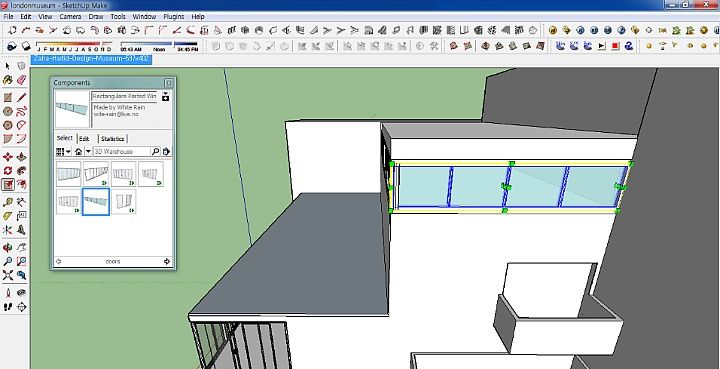The width and height of the screenshot is (720, 369).
Task: Select the Eraser tool
Action: (x=21, y=80)
